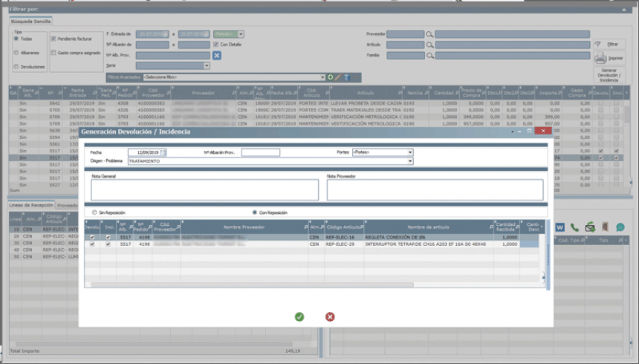This screenshot has width=639, height=364.
Task: Cancel with the red X icon
Action: point(330,316)
